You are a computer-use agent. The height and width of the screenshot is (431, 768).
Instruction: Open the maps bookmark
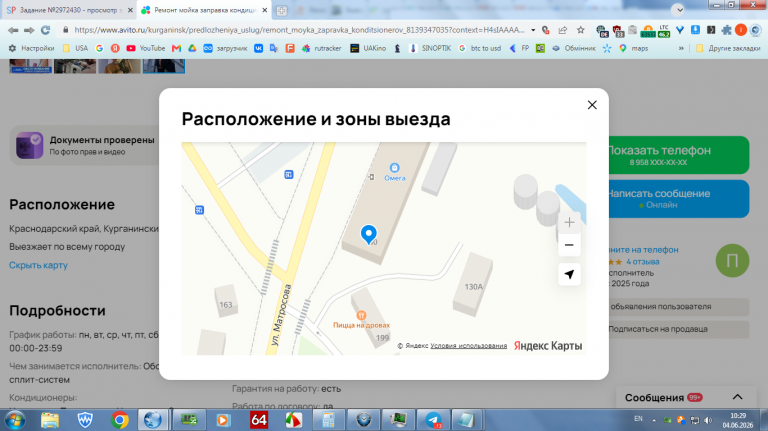click(633, 48)
